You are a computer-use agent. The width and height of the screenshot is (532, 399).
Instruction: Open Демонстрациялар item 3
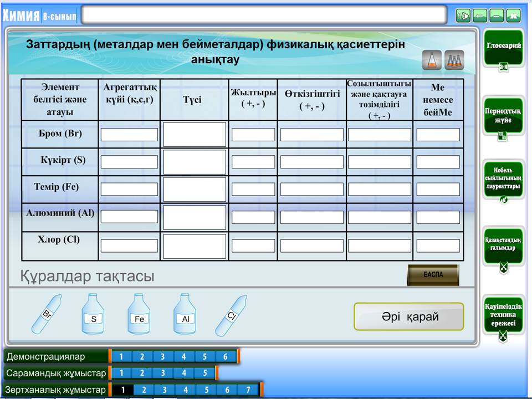pyautogui.click(x=163, y=356)
